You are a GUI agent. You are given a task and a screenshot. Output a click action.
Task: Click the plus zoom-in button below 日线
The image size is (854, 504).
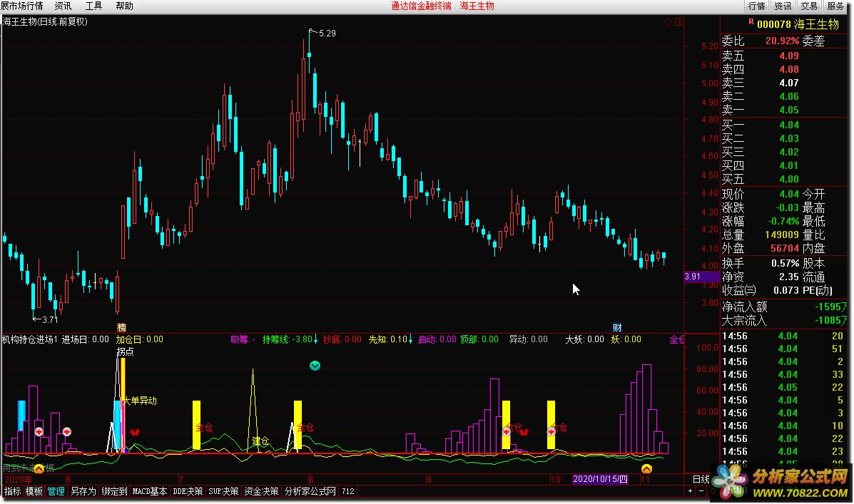[690, 491]
